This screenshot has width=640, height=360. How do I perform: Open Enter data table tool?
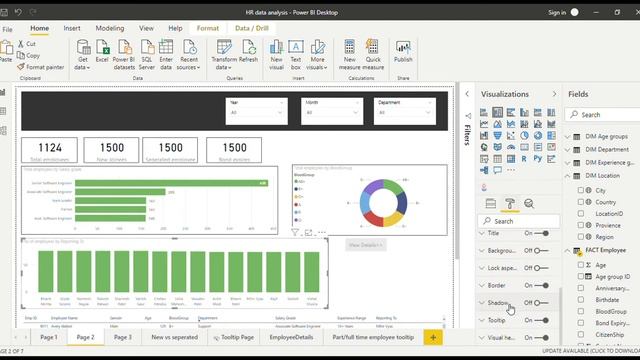pos(166,54)
